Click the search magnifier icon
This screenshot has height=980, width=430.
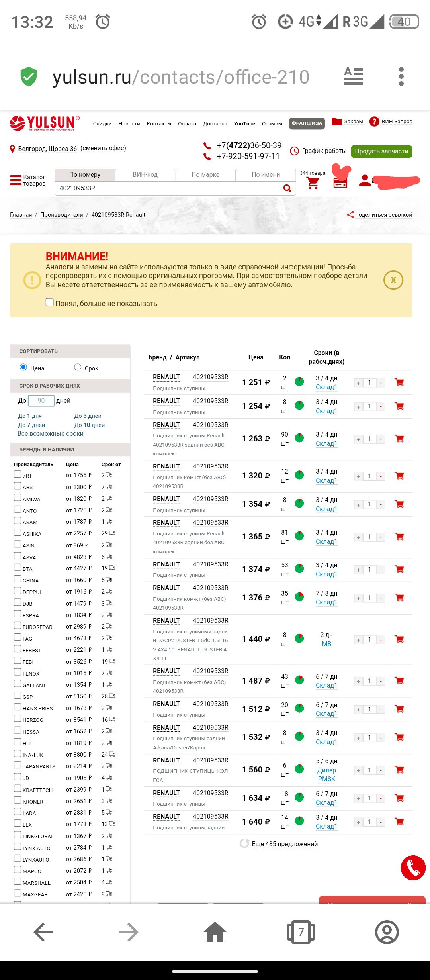pos(287,188)
